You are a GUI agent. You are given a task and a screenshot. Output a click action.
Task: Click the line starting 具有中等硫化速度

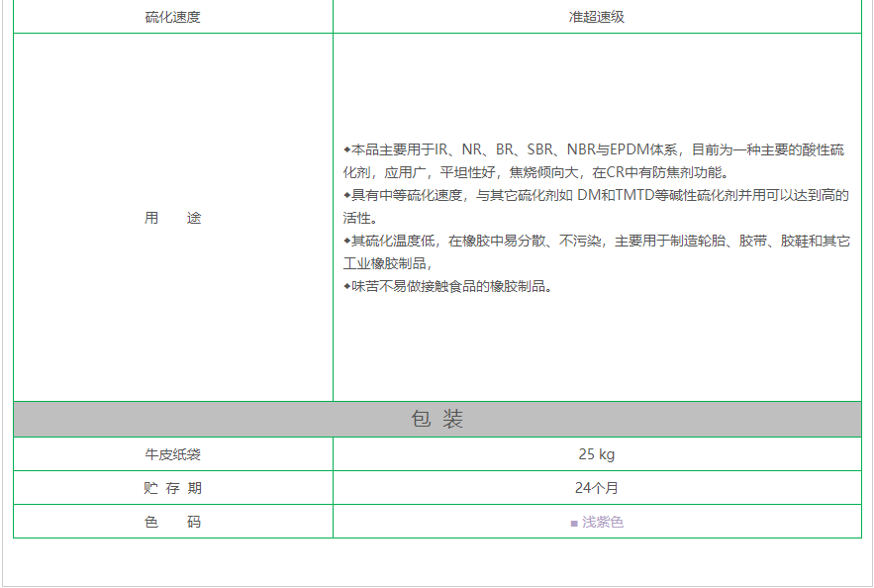(x=596, y=195)
